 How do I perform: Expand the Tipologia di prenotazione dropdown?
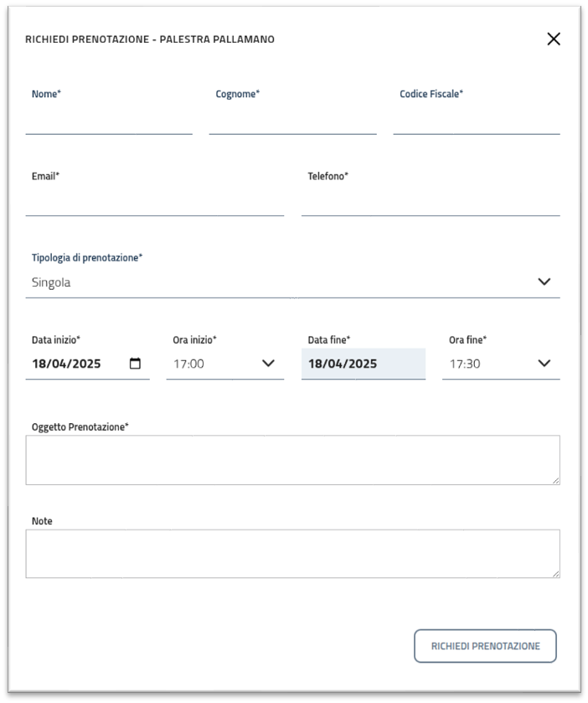pyautogui.click(x=544, y=282)
